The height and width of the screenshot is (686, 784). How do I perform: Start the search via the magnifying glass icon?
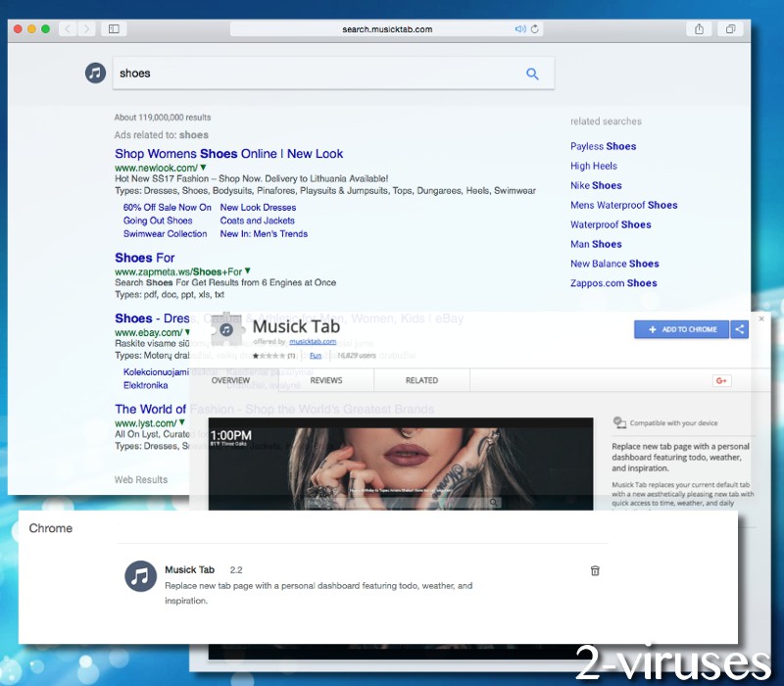point(532,73)
